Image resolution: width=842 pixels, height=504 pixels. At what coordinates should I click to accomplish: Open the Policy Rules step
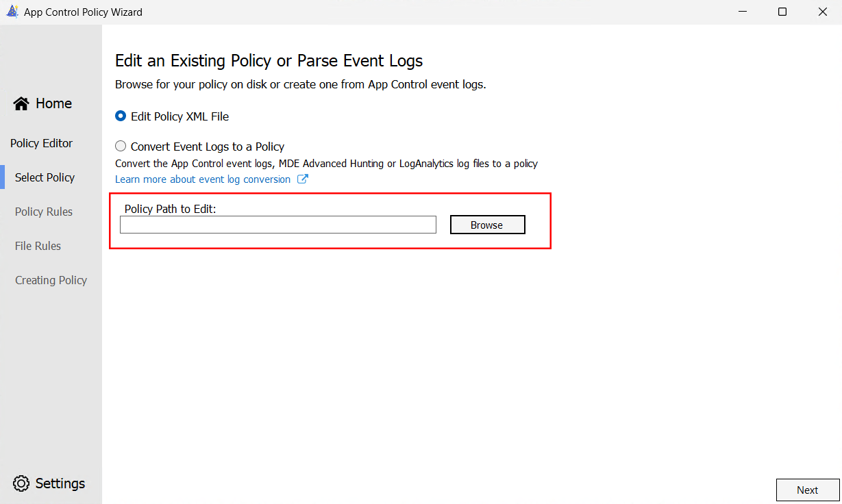44,212
